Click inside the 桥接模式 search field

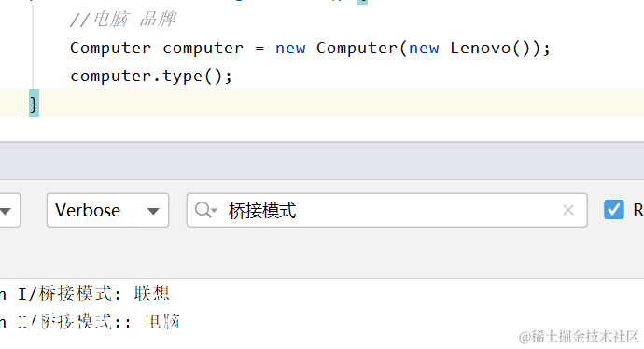[x=387, y=210]
